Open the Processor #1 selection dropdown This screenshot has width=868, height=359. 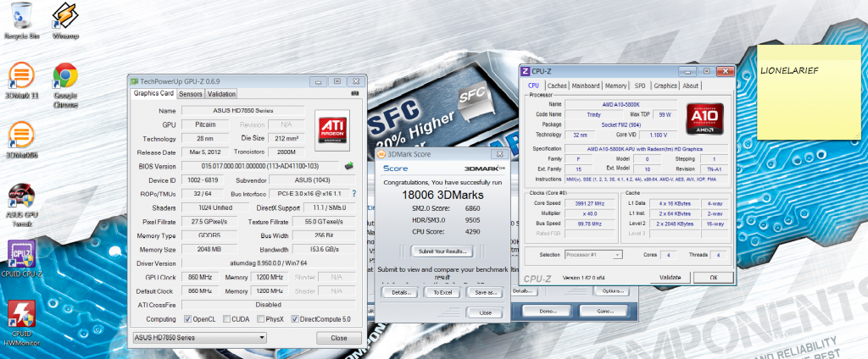(593, 255)
